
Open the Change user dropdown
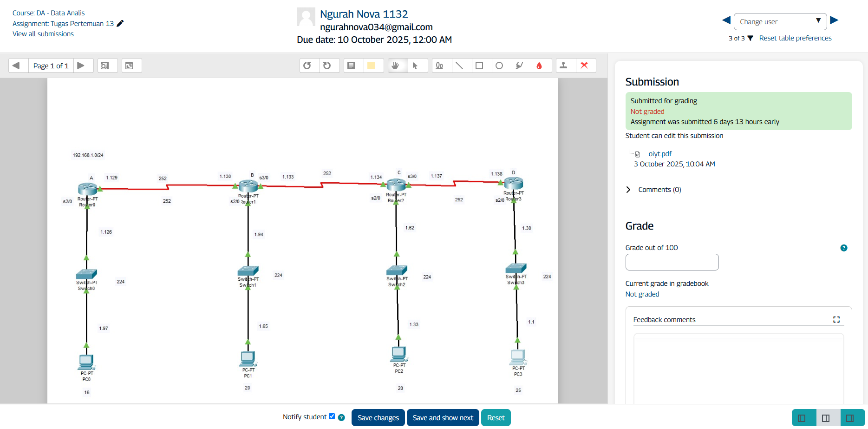(x=780, y=21)
